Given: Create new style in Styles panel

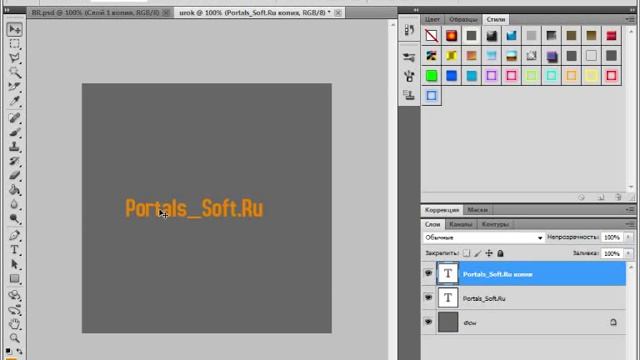Looking at the screenshot, I should [601, 197].
